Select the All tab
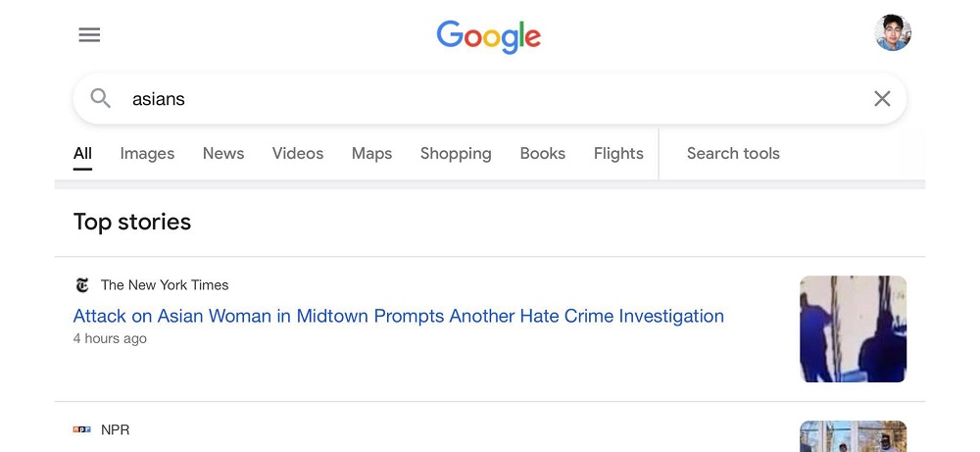 tap(82, 154)
